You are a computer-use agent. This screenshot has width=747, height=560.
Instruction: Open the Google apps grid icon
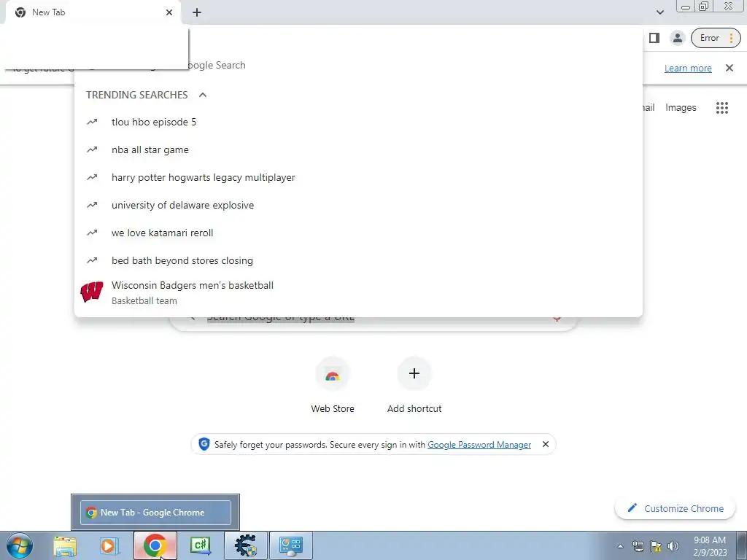pyautogui.click(x=721, y=108)
